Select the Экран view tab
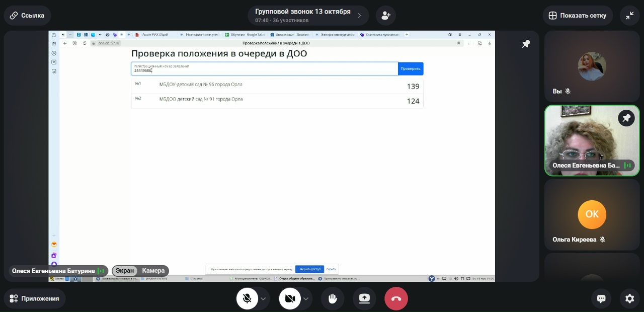 coord(125,271)
